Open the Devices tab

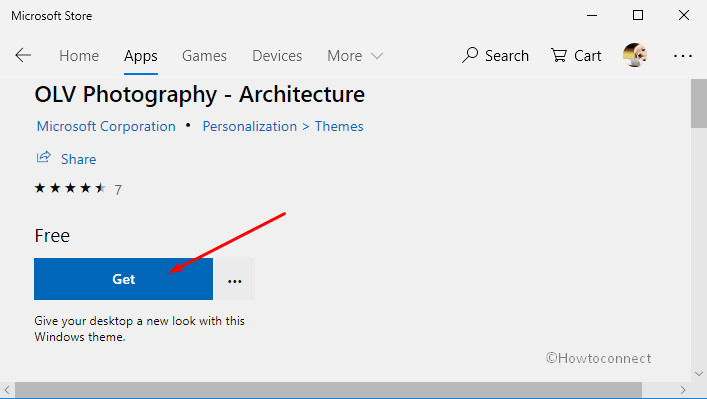[x=277, y=55]
